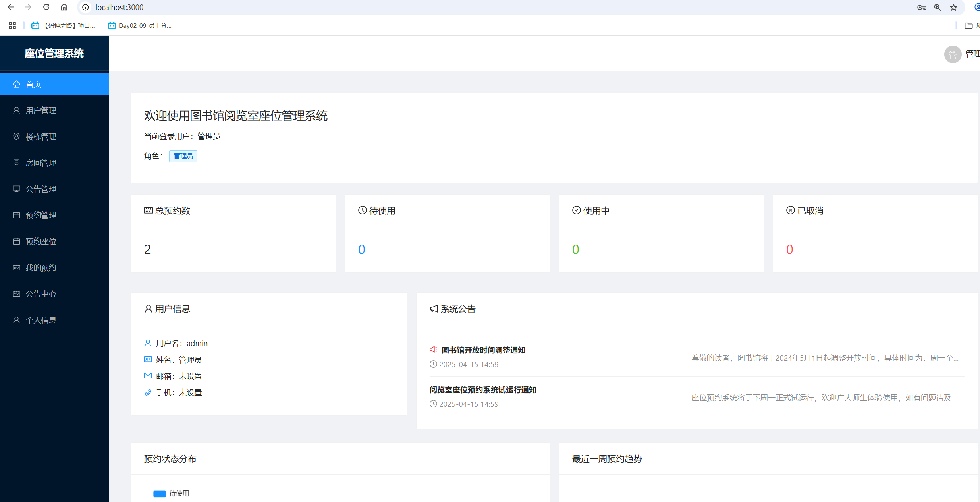Toggle the blue 待使用 legend swatch in chart
980x502 pixels.
pos(160,494)
